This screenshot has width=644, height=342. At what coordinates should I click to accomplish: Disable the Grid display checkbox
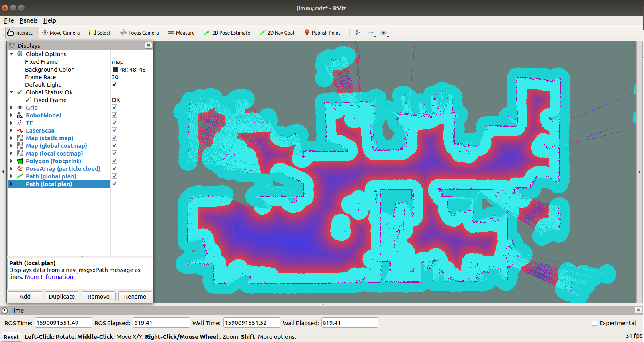click(114, 107)
